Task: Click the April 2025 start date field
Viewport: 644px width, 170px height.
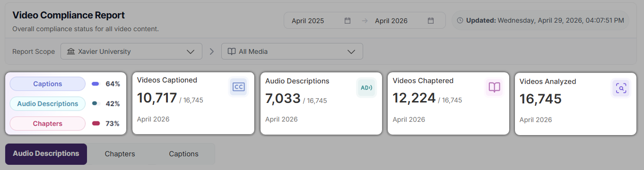Action: (x=321, y=21)
